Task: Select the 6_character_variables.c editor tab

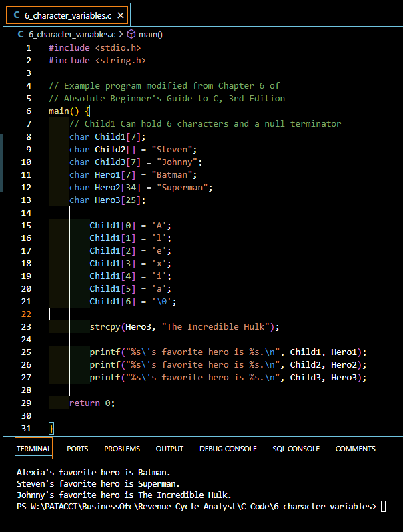Action: point(67,15)
